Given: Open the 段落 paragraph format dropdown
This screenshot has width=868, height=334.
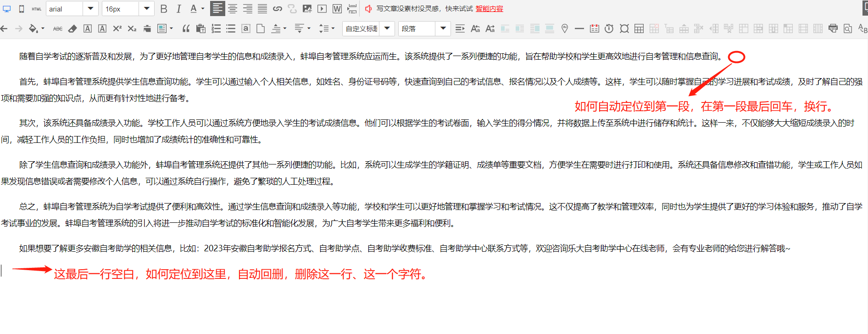Looking at the screenshot, I should point(443,28).
